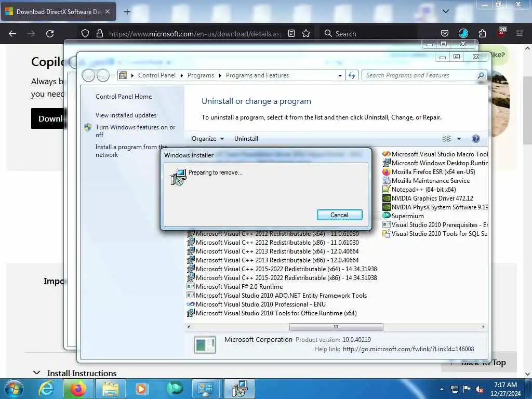Select Microsoft Visual Studio Macro Tools entry

click(435, 154)
